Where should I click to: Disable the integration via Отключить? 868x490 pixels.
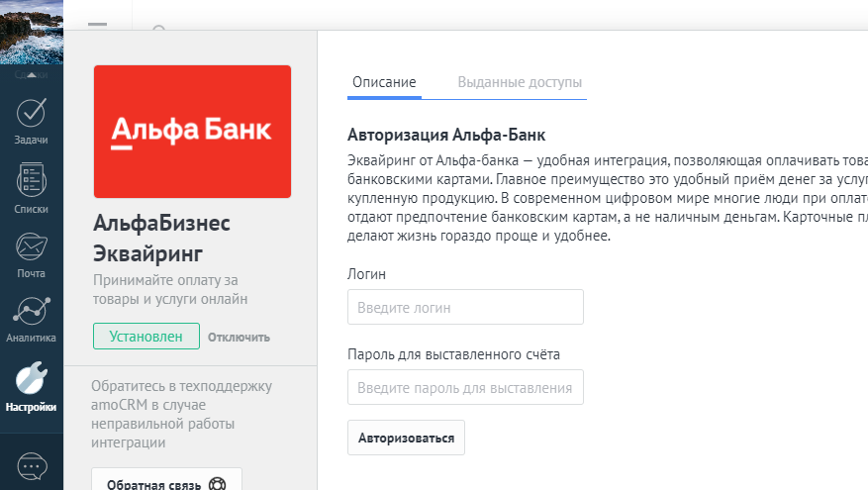pyautogui.click(x=239, y=338)
